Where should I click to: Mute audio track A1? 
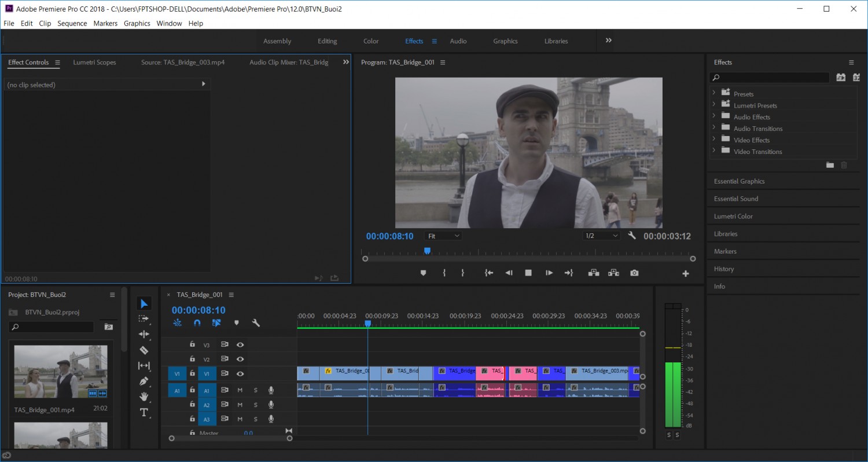(x=240, y=390)
